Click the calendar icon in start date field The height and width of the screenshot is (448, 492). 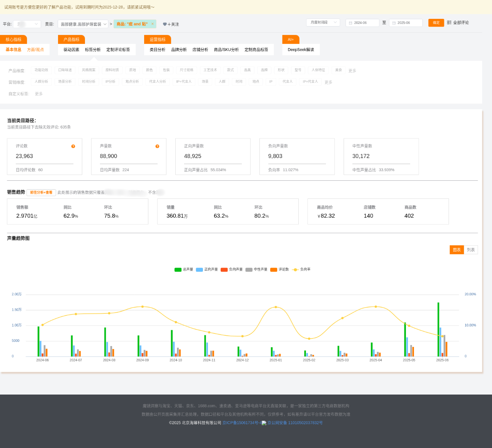click(x=351, y=23)
